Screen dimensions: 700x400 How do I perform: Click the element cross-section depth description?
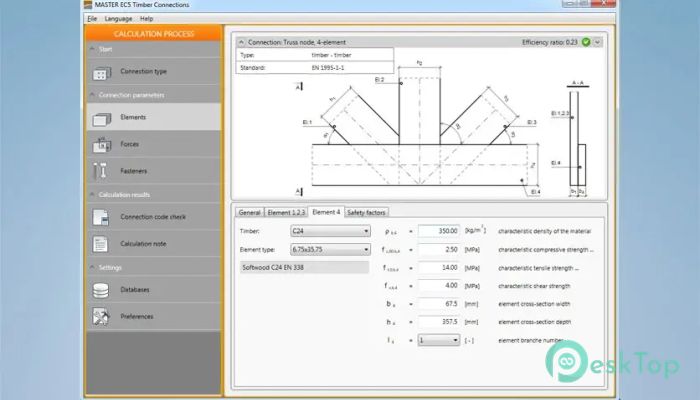tap(534, 322)
